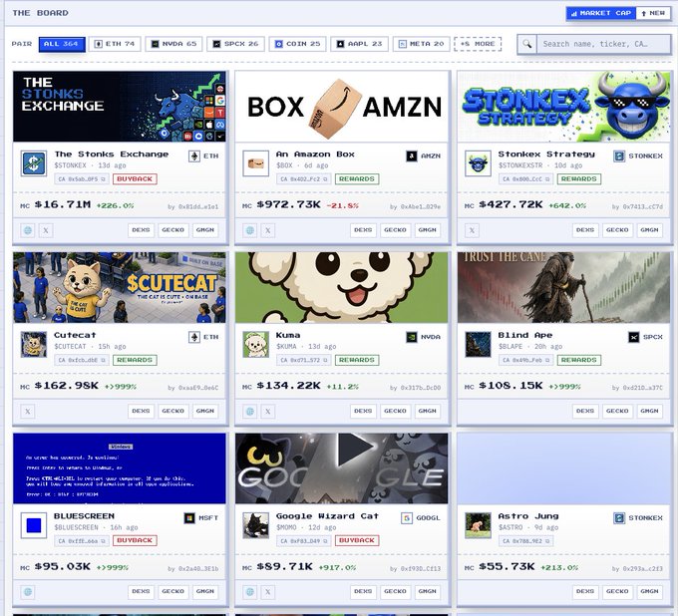Image resolution: width=678 pixels, height=616 pixels.
Task: Filter board by AAPL 23 pair
Action: click(359, 44)
